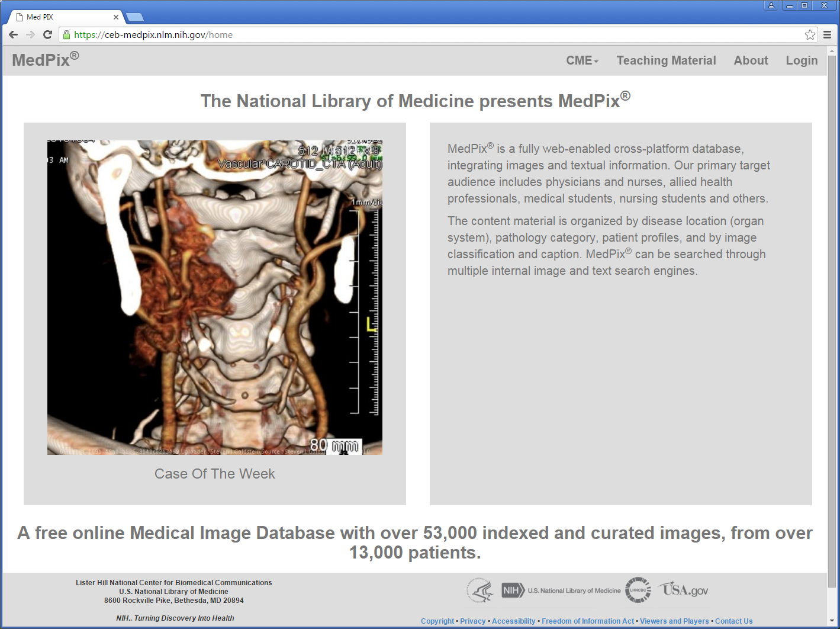Click the back navigation arrow
Viewport: 840px width, 629px height.
tap(13, 34)
